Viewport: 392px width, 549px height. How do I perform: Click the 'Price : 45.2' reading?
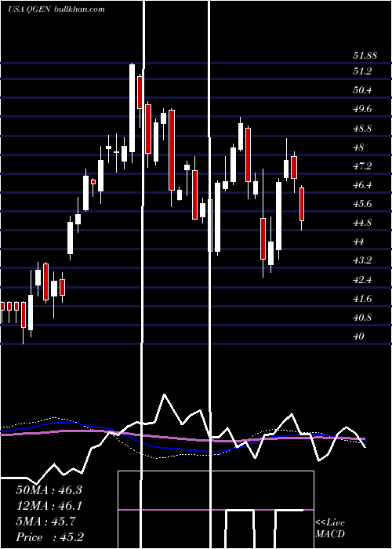tap(49, 537)
